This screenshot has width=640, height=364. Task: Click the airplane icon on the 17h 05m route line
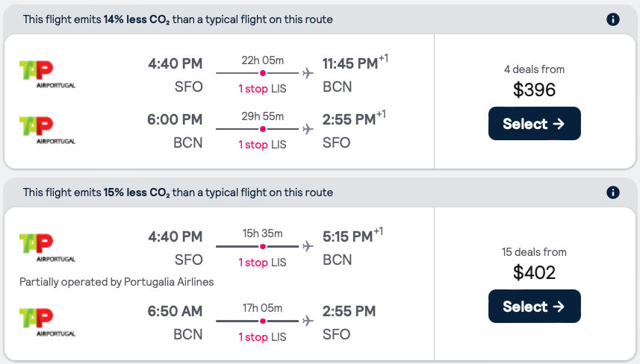click(x=307, y=321)
